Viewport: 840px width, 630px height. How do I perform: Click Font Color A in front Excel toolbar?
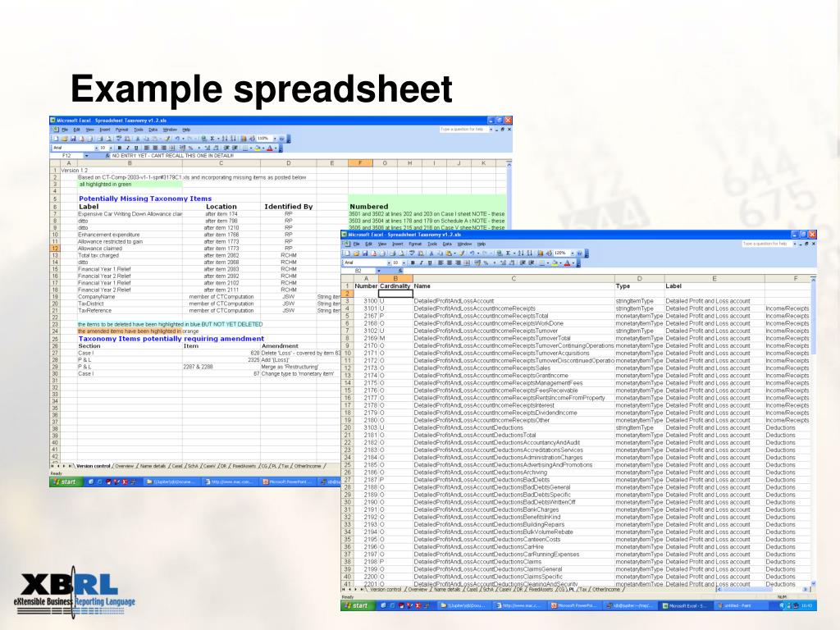tap(567, 262)
